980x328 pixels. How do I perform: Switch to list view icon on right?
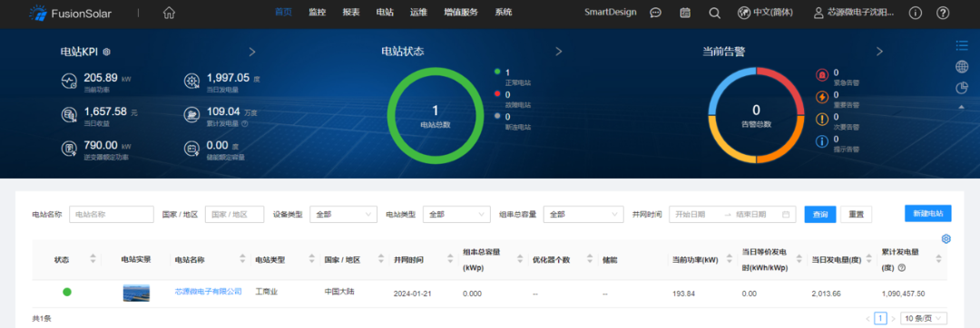pyautogui.click(x=962, y=45)
